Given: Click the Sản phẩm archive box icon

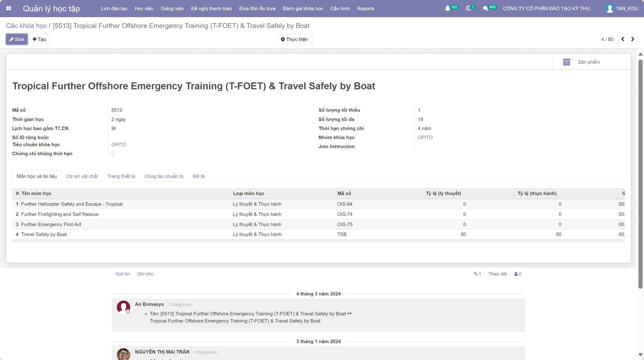Looking at the screenshot, I should [x=566, y=62].
